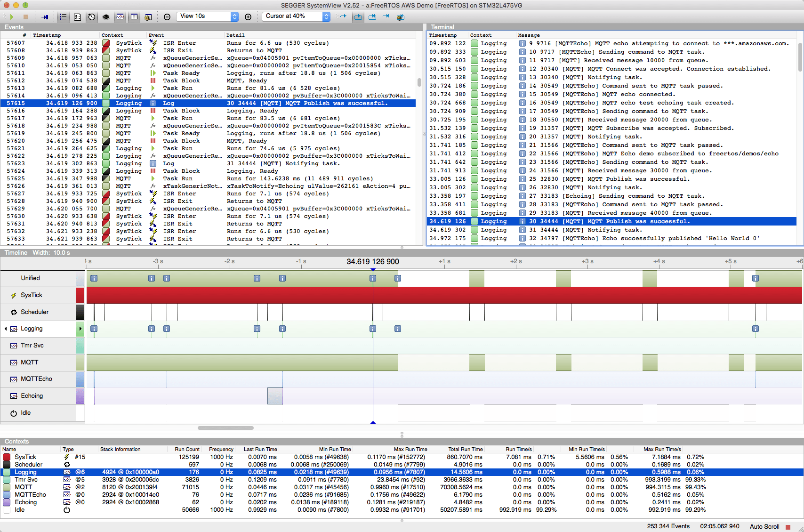Click the power icon beside Idle in Timeline
Screen dimensions: 804x532
tap(14, 413)
